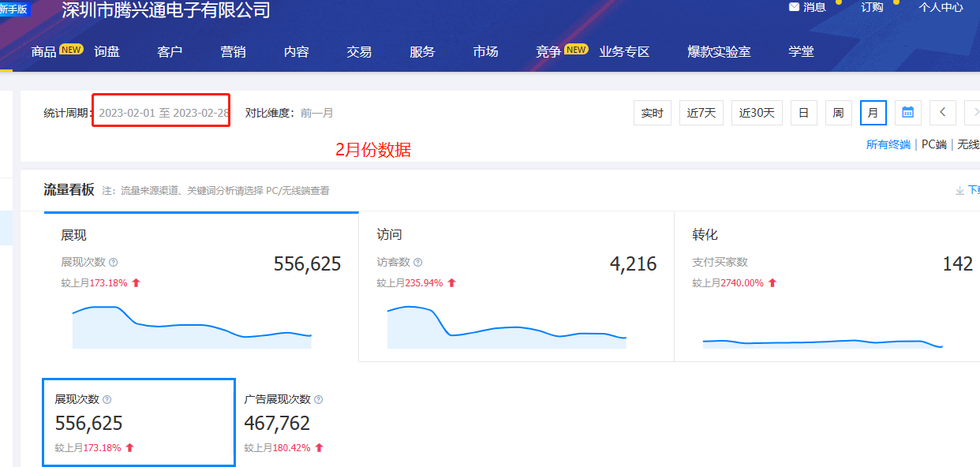Click 较上月2740.00% change text
This screenshot has width=980, height=467.
pos(728,282)
